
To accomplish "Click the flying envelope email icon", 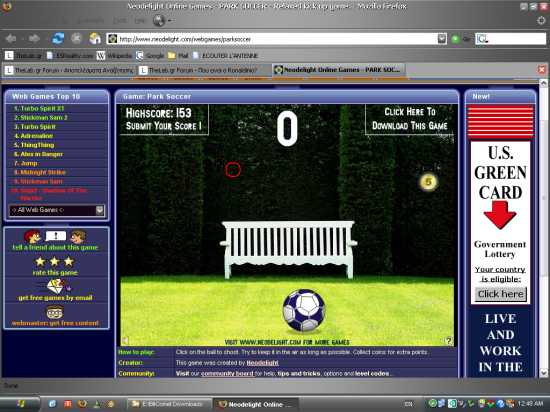I will [x=56, y=286].
